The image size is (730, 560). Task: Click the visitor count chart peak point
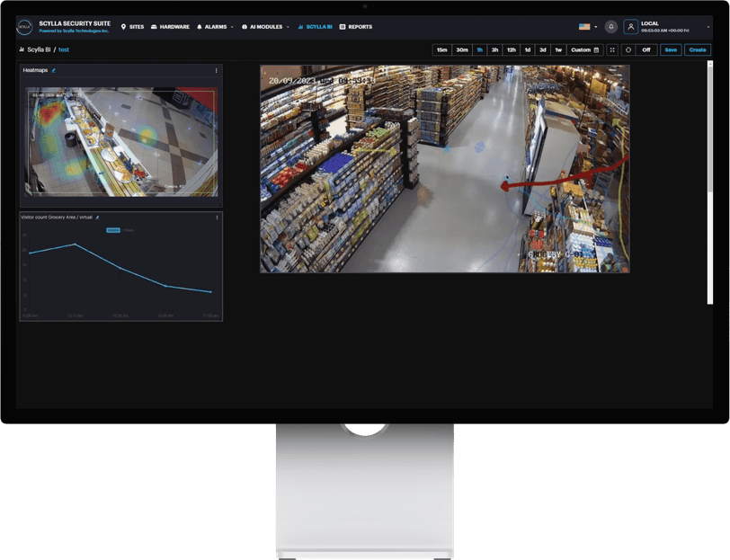tap(75, 244)
